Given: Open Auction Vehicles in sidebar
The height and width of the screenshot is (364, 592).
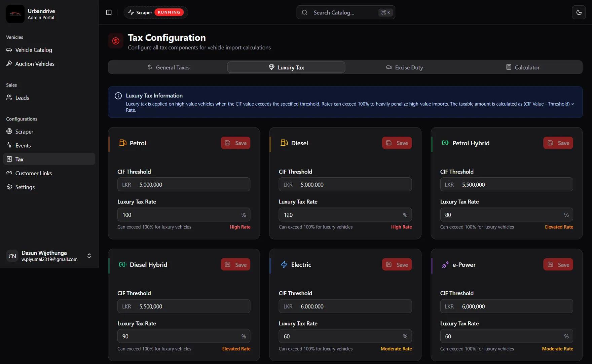Looking at the screenshot, I should point(49,64).
